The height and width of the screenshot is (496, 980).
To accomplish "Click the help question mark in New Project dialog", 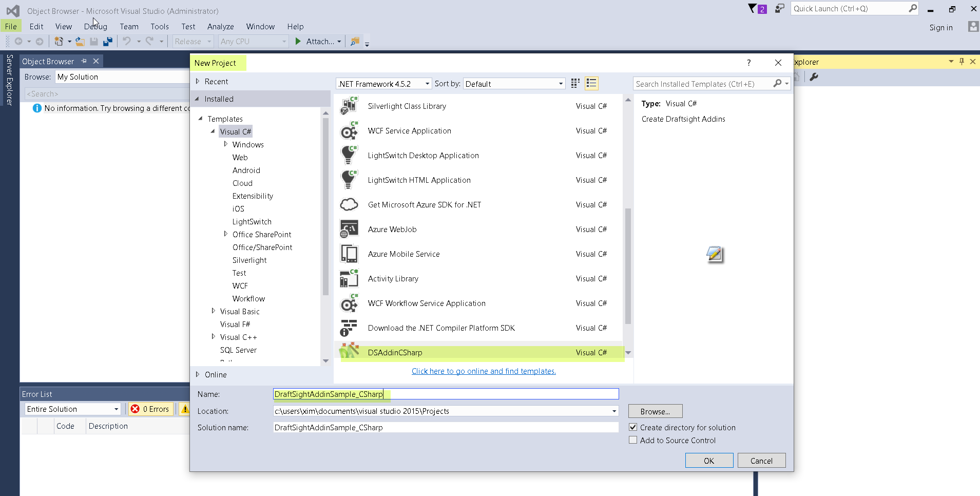I will tap(749, 63).
